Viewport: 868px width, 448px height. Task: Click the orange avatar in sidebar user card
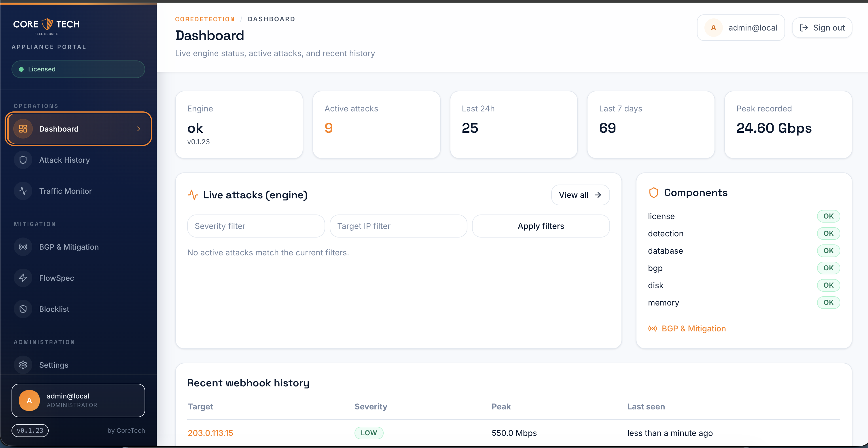[x=29, y=400]
